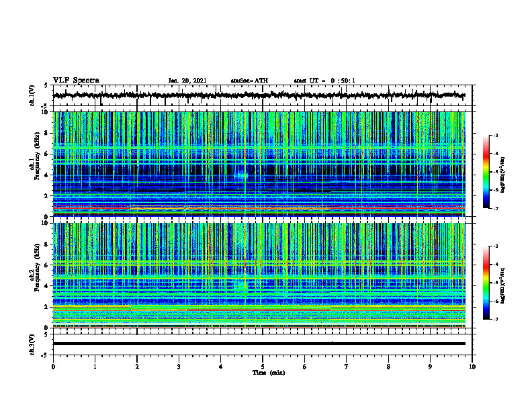This screenshot has width=532, height=411.
Task: Click the ch.2 colorbar "log(PSD)(V²/Hz)" label
Action: pos(503,285)
